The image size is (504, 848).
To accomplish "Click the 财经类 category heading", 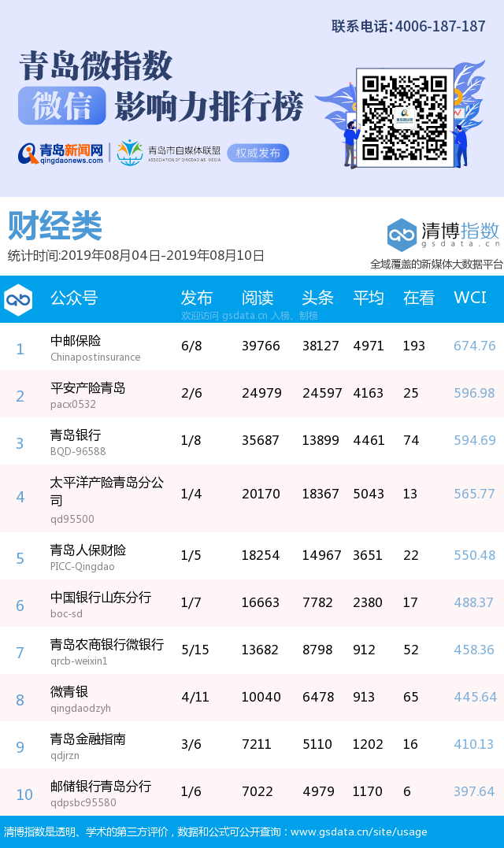I will pos(55,227).
